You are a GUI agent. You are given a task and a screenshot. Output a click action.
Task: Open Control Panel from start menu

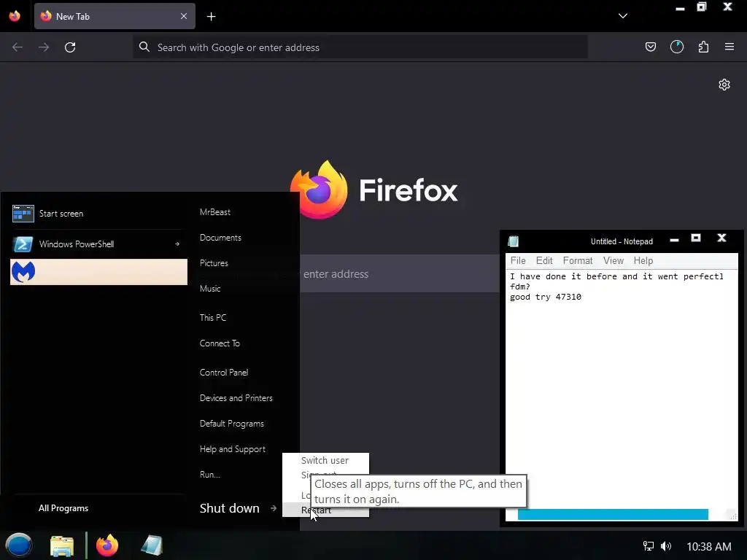click(224, 373)
